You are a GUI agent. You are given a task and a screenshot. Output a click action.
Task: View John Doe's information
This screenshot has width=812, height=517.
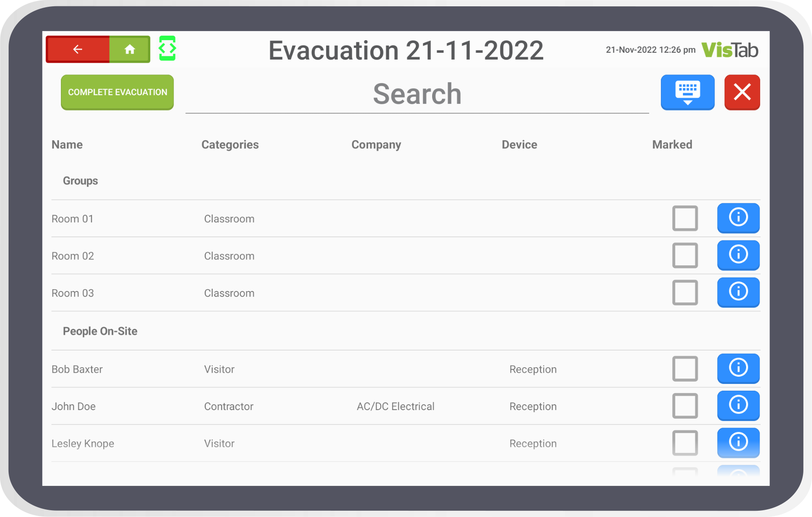pyautogui.click(x=738, y=406)
